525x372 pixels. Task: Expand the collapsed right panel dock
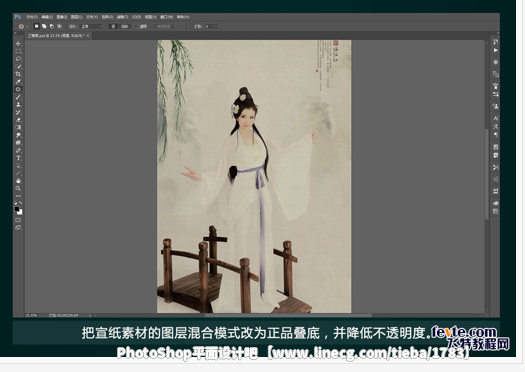[497, 33]
